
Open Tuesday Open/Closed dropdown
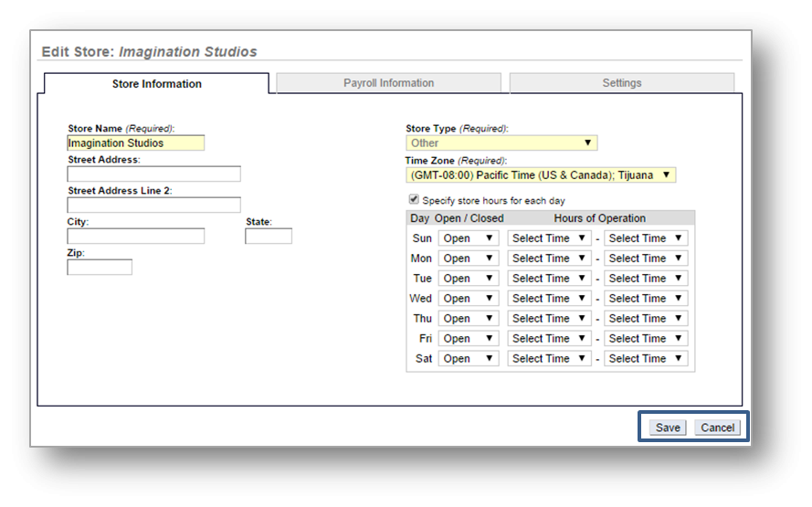coord(469,279)
